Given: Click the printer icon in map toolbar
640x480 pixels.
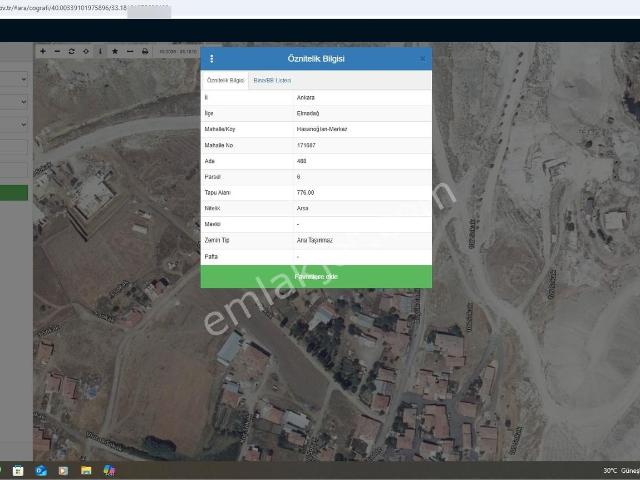Looking at the screenshot, I should click(145, 51).
